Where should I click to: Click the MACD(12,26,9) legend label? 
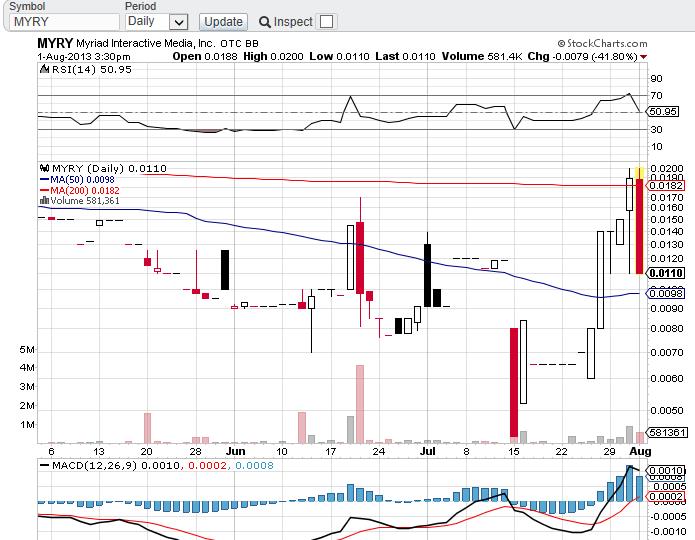pyautogui.click(x=94, y=466)
